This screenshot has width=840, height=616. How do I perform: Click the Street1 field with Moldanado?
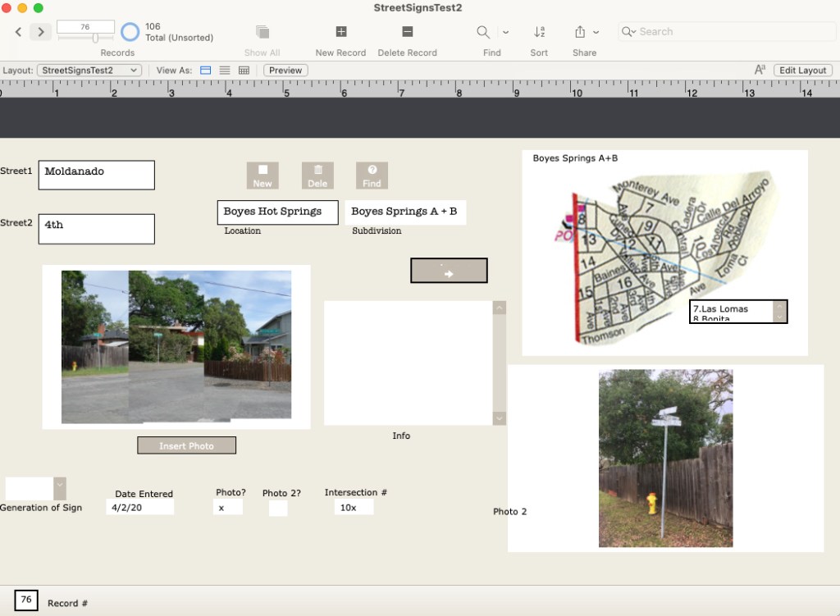(x=96, y=175)
